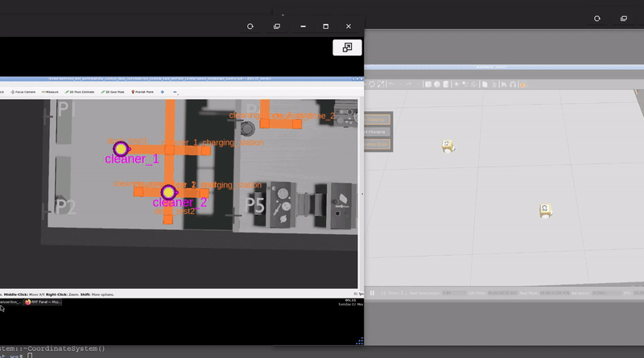The height and width of the screenshot is (358, 644).
Task: Click the cleaner_2 robot marker on map
Action: [168, 192]
